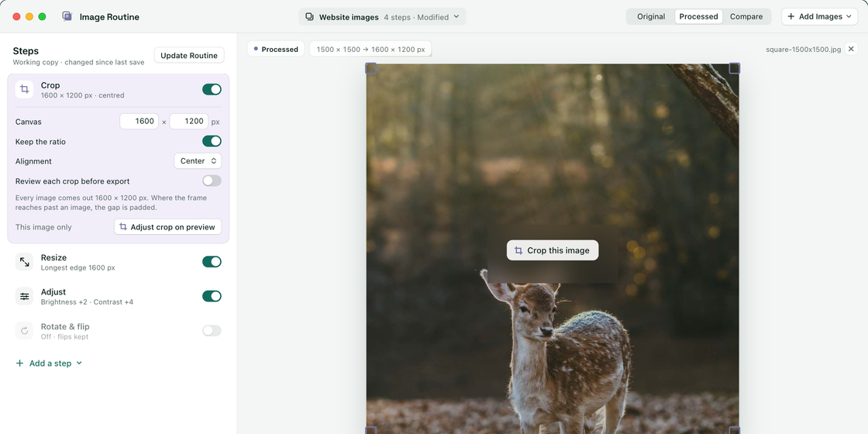
Task: Click the Update Routine button
Action: pyautogui.click(x=189, y=55)
